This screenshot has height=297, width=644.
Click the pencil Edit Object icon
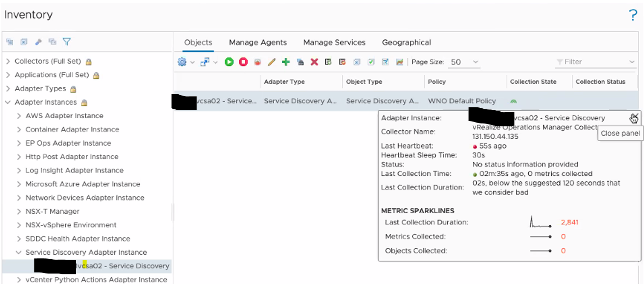pos(272,62)
